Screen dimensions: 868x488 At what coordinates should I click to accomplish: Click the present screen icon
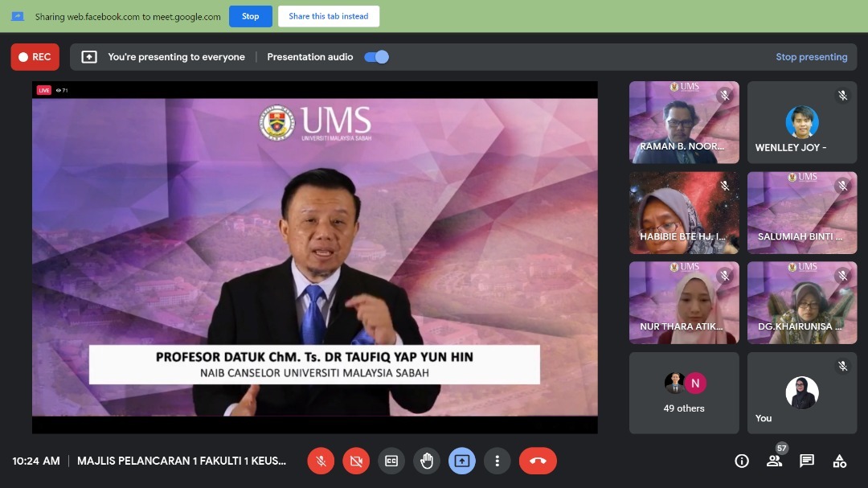click(x=462, y=461)
